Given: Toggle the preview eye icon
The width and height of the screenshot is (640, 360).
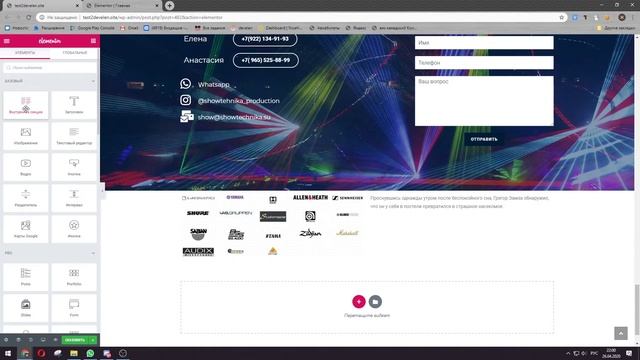Looking at the screenshot, I should [x=55, y=340].
